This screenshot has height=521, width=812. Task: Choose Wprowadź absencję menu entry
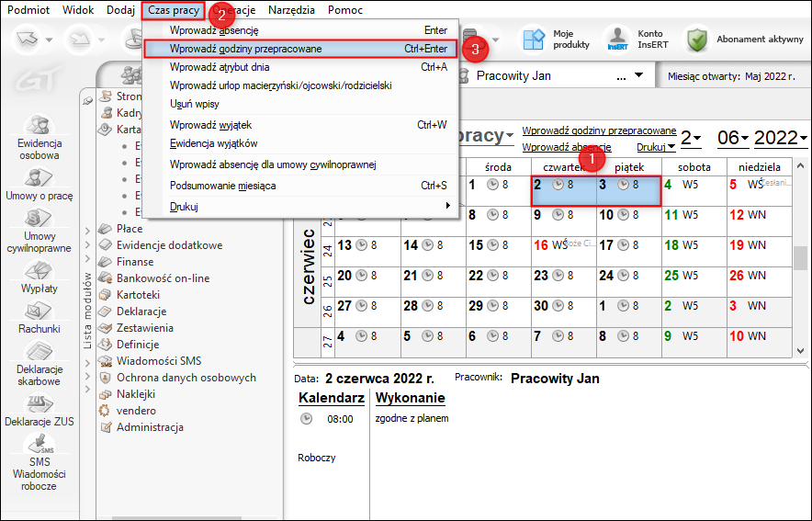click(301, 30)
